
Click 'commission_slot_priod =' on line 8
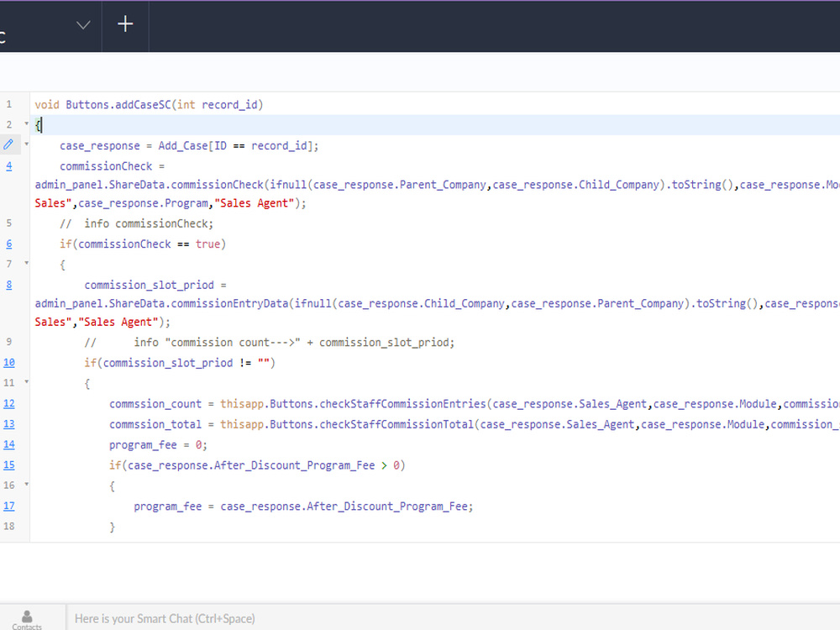(x=155, y=285)
